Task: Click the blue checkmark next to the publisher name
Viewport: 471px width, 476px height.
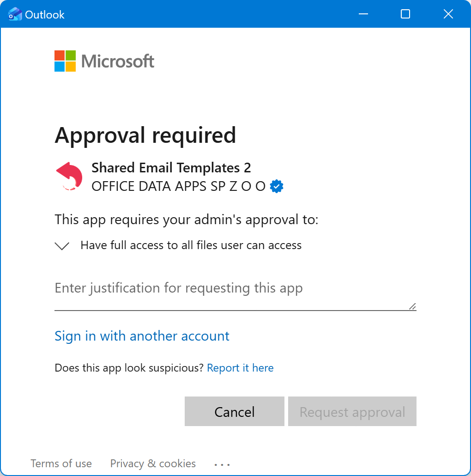Action: (277, 186)
